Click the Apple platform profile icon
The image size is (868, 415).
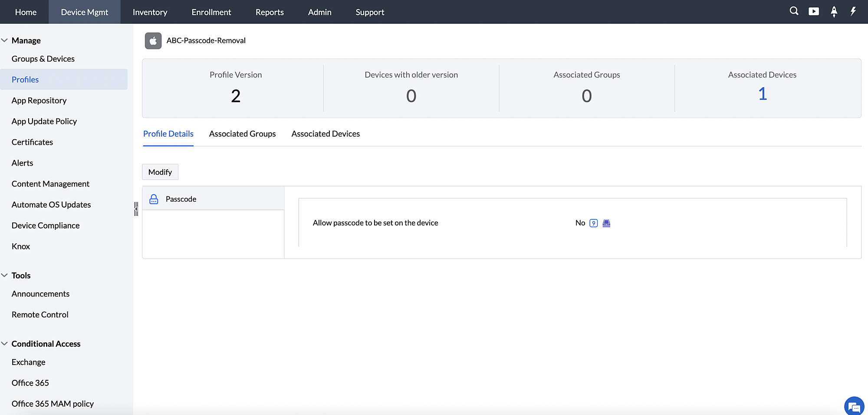click(x=153, y=41)
